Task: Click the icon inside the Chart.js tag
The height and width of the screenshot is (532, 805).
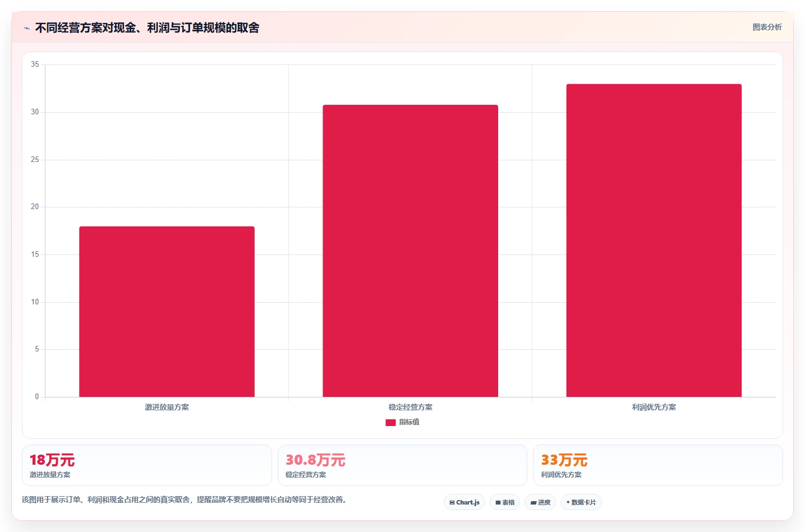Action: 452,503
